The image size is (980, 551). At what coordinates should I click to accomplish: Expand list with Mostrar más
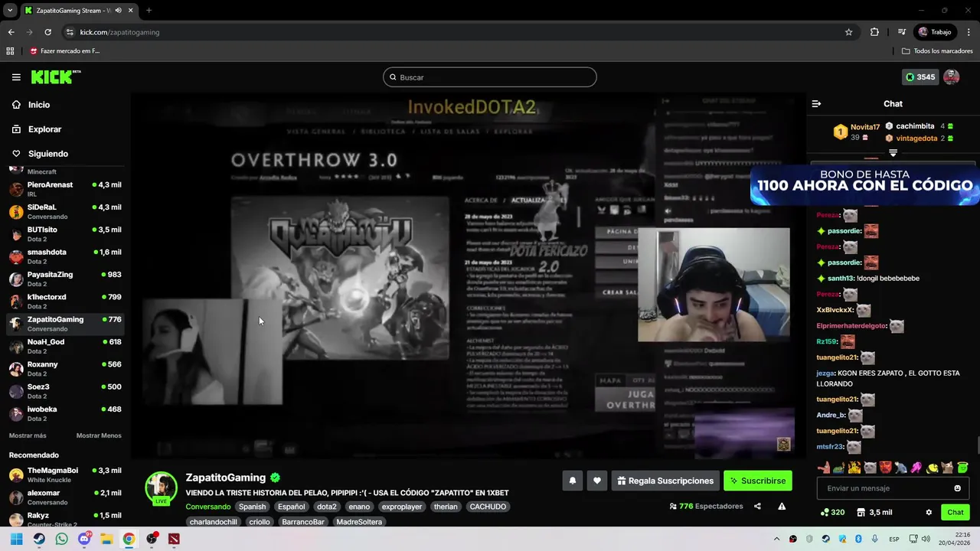coord(28,435)
